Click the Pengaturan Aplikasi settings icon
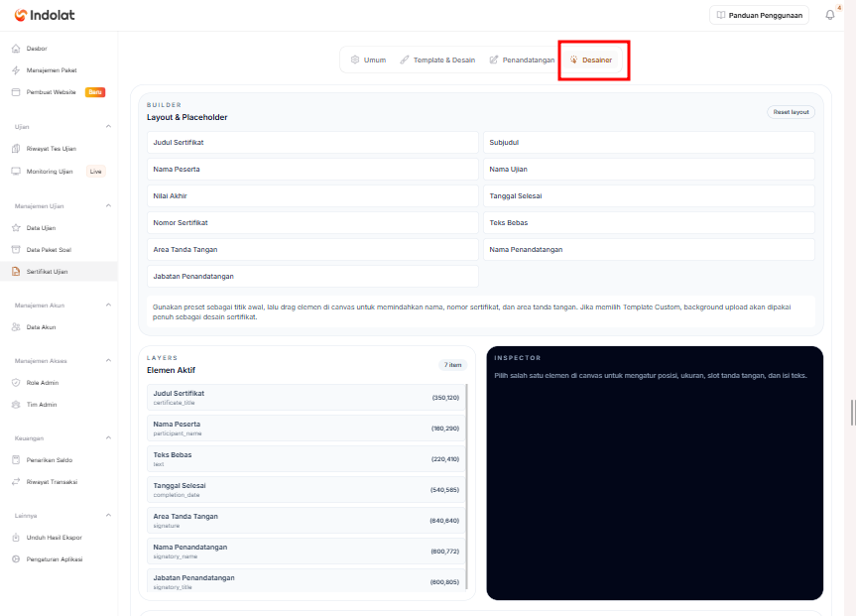This screenshot has width=856, height=616. coord(16,559)
